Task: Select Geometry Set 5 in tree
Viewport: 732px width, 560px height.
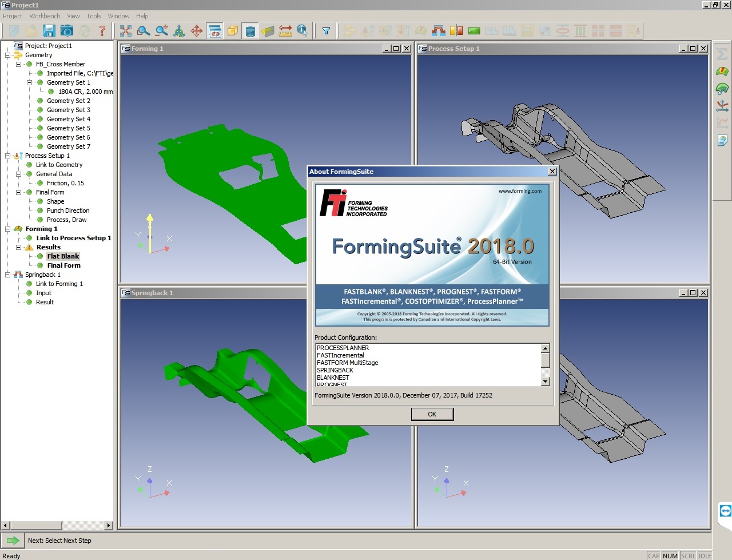Action: pyautogui.click(x=69, y=128)
